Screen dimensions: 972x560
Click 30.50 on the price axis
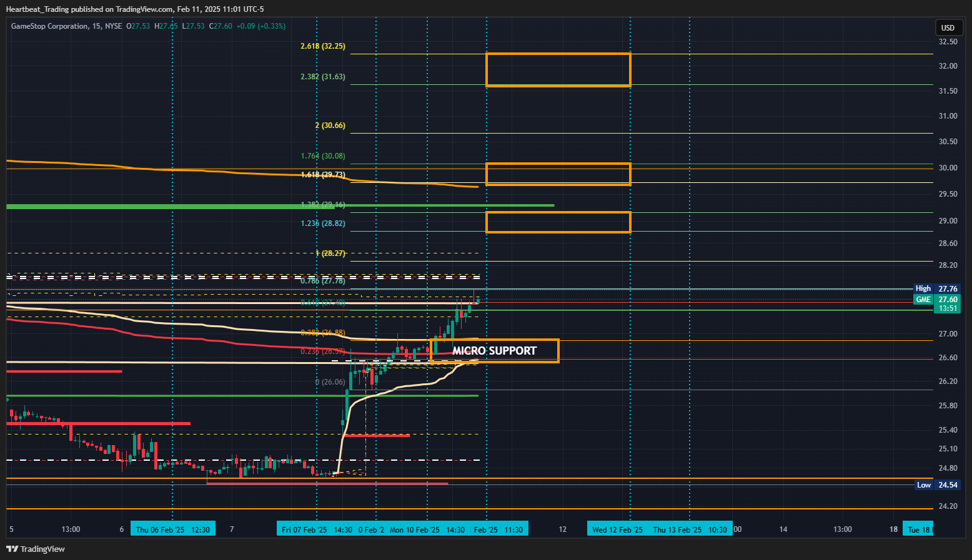click(948, 142)
